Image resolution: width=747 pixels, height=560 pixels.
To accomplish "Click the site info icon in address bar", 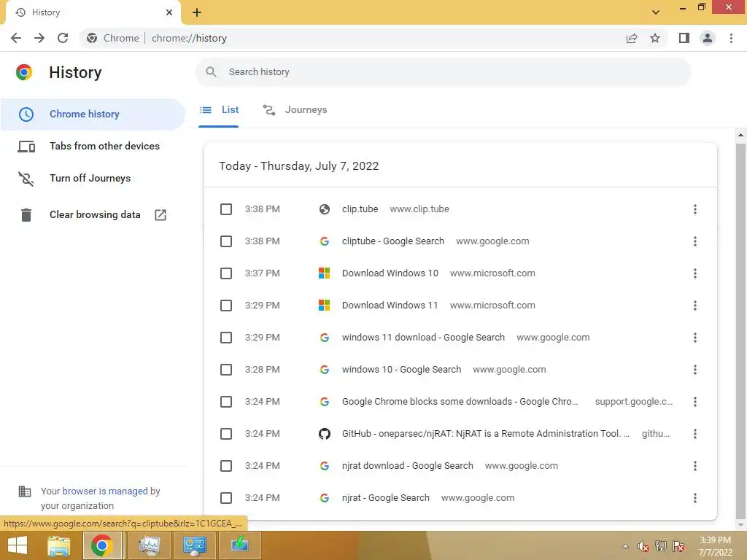I will [92, 38].
